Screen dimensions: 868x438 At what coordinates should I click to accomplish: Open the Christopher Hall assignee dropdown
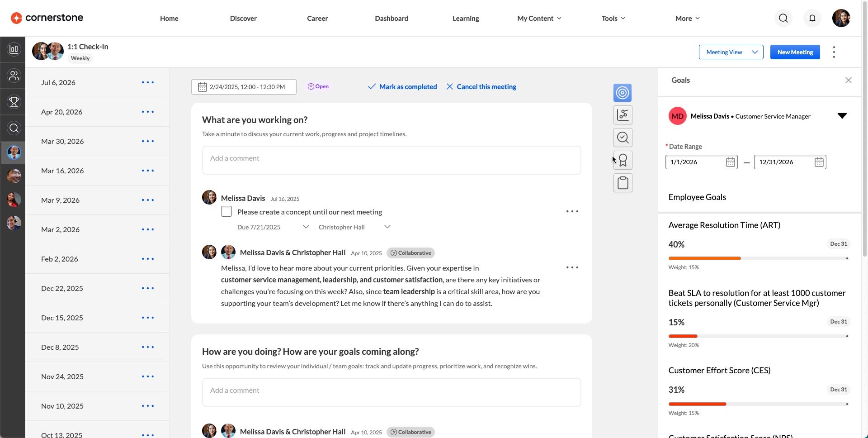coord(354,227)
